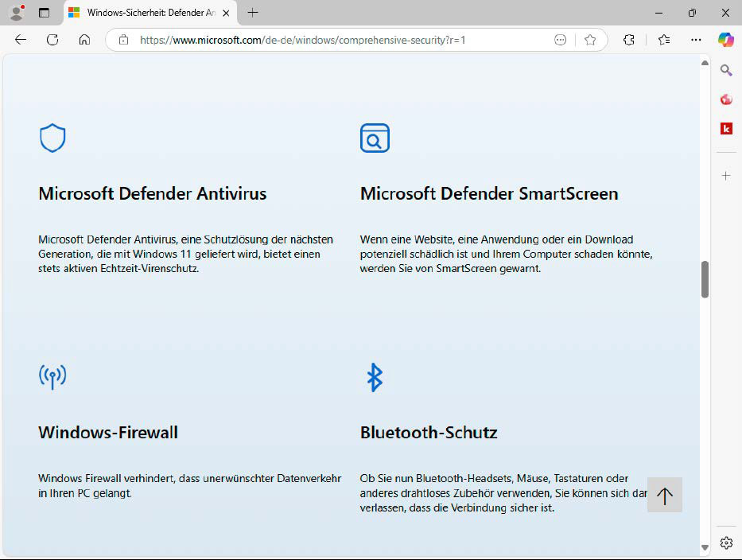Open a new tab with plus button
This screenshot has width=742, height=560.
pos(253,13)
